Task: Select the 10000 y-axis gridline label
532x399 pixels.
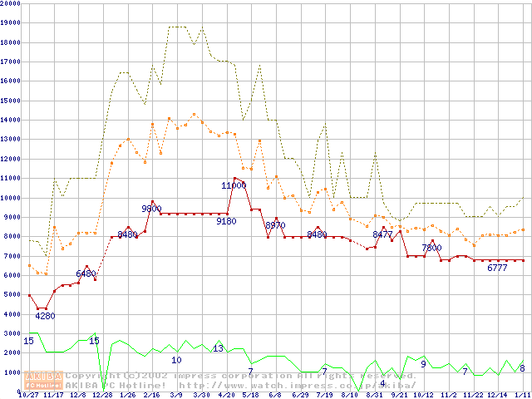Action: (x=10, y=198)
